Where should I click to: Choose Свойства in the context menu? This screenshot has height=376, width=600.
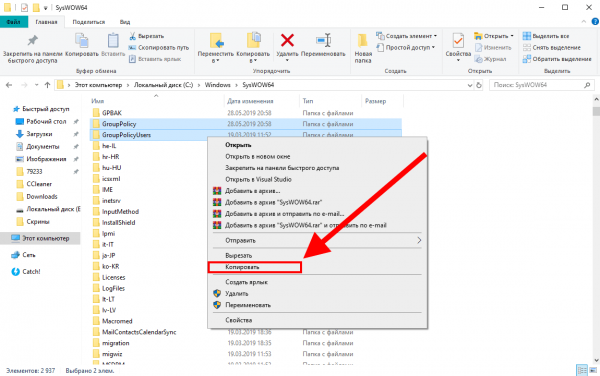coord(238,320)
